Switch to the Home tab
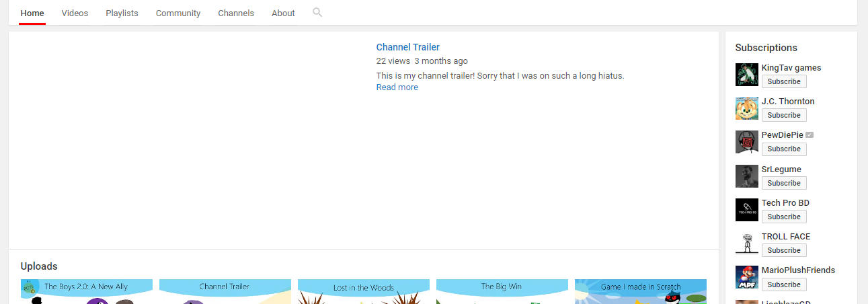This screenshot has width=868, height=304. click(32, 13)
